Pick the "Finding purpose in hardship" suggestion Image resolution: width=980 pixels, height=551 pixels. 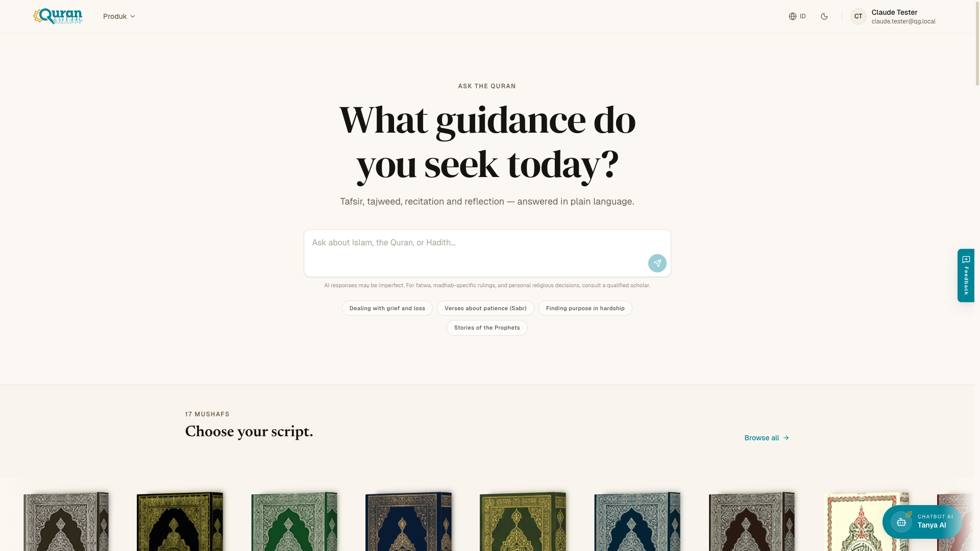pos(585,308)
